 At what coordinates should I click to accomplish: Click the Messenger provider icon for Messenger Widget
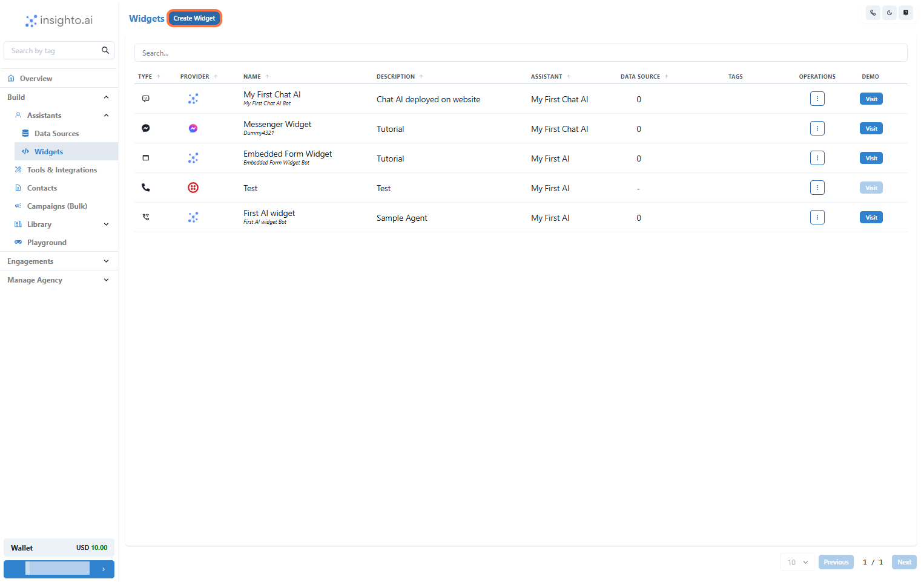[193, 128]
